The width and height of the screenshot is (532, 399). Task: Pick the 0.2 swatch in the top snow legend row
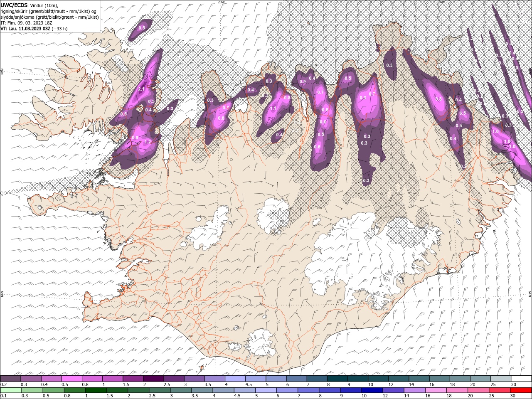[10, 378]
